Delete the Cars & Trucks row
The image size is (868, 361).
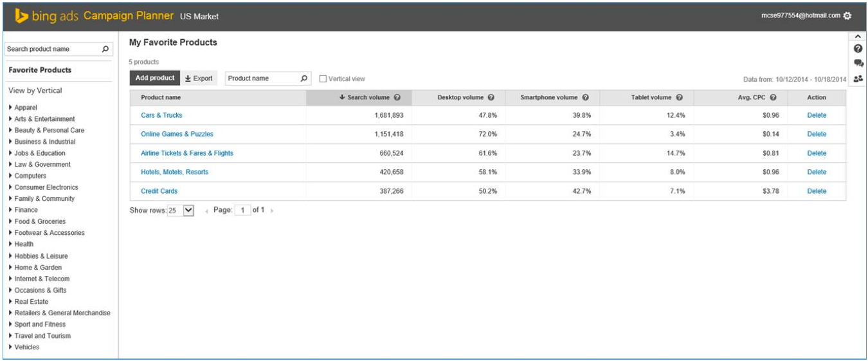coord(817,115)
